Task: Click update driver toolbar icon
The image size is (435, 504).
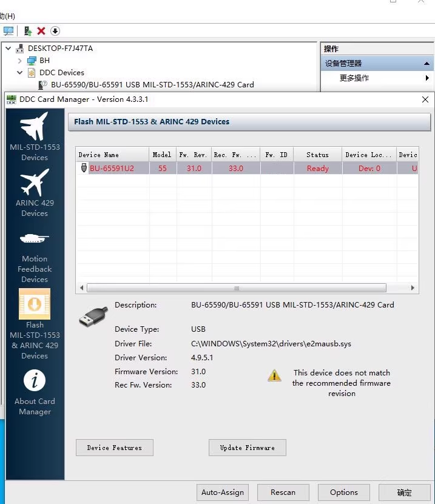Action: (28, 31)
